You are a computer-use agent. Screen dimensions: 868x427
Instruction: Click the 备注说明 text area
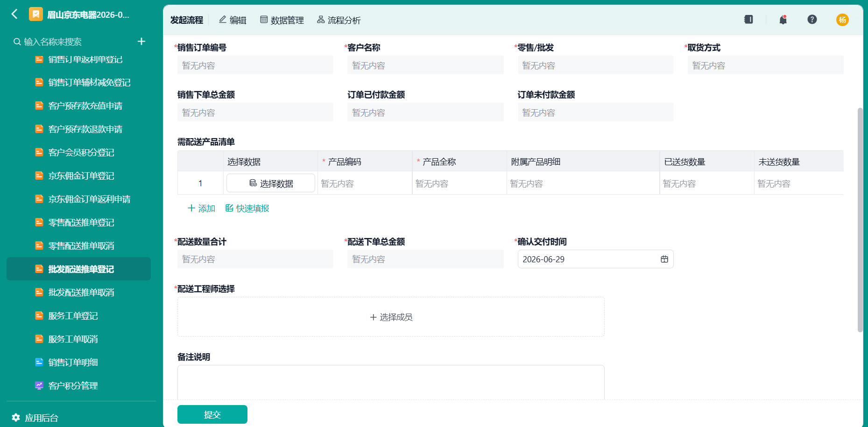[391, 382]
